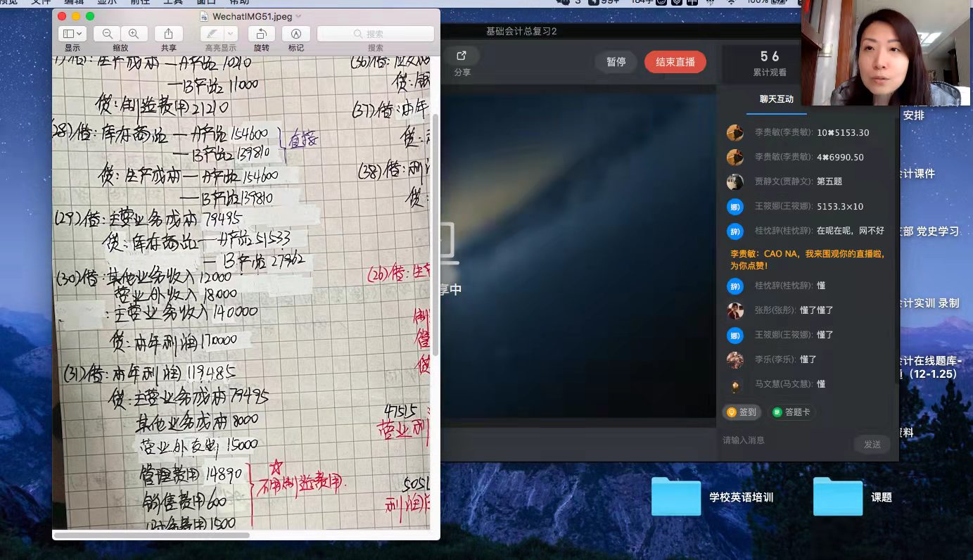Open the 答题卡 answer card
This screenshot has width=973, height=560.
tap(791, 412)
